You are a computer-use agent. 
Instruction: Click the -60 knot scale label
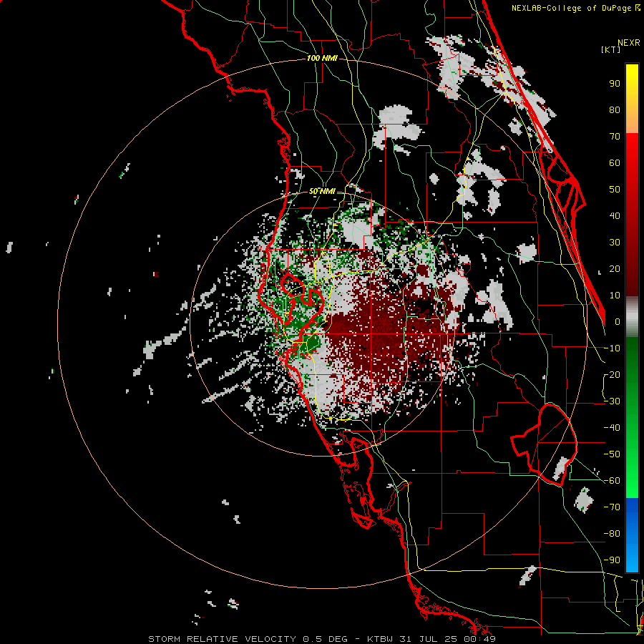point(612,481)
